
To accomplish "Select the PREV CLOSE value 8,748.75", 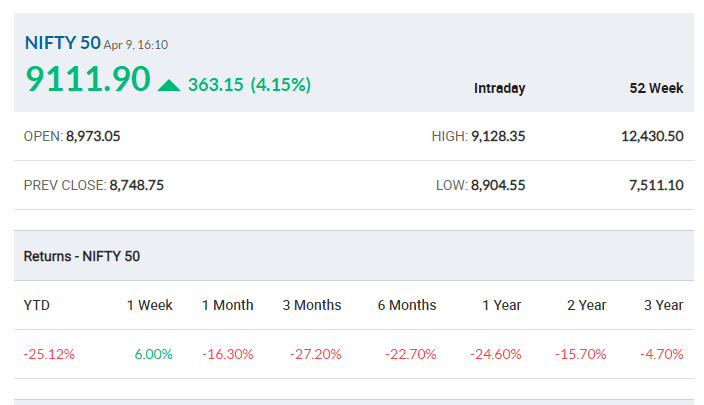I will pyautogui.click(x=136, y=185).
